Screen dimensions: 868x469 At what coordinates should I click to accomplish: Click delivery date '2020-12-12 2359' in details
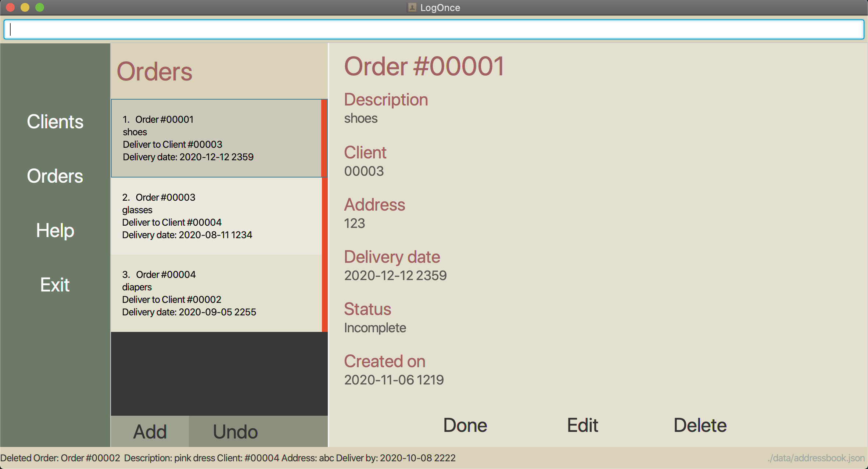395,276
